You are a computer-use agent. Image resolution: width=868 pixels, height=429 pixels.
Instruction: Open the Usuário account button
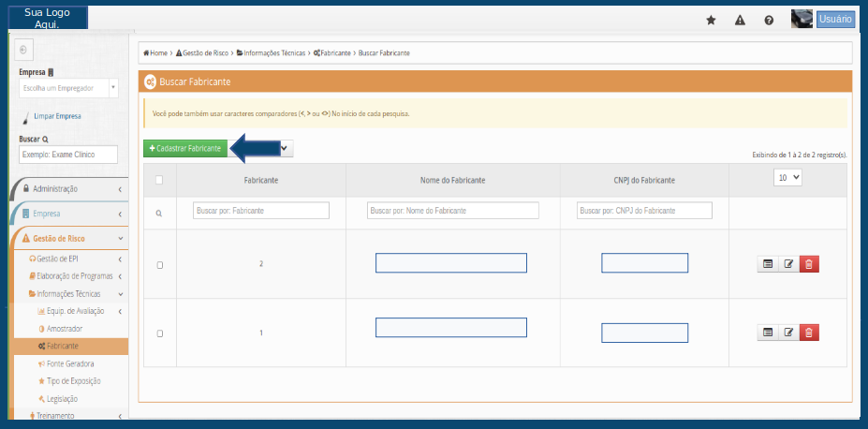[835, 19]
